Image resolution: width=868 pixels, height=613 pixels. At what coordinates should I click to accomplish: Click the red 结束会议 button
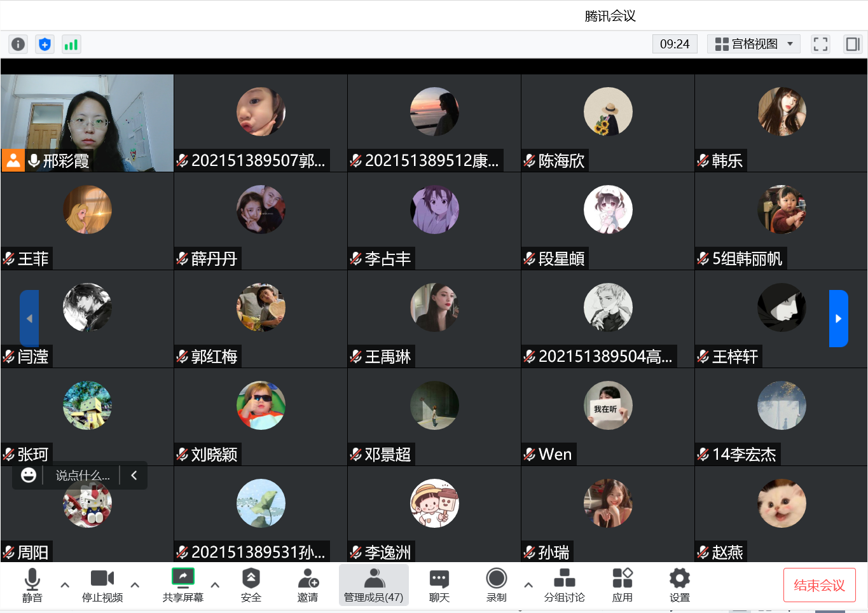point(819,585)
